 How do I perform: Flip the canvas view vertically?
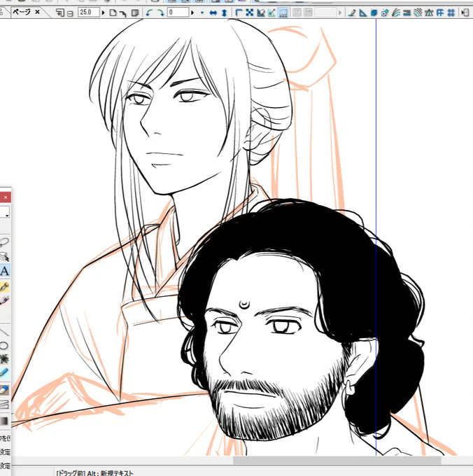click(x=224, y=13)
